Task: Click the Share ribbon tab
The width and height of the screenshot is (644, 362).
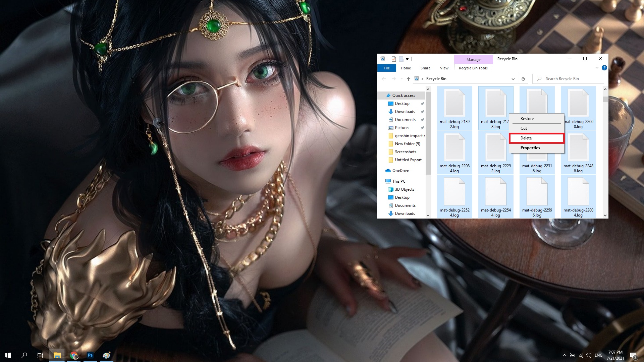Action: point(425,68)
